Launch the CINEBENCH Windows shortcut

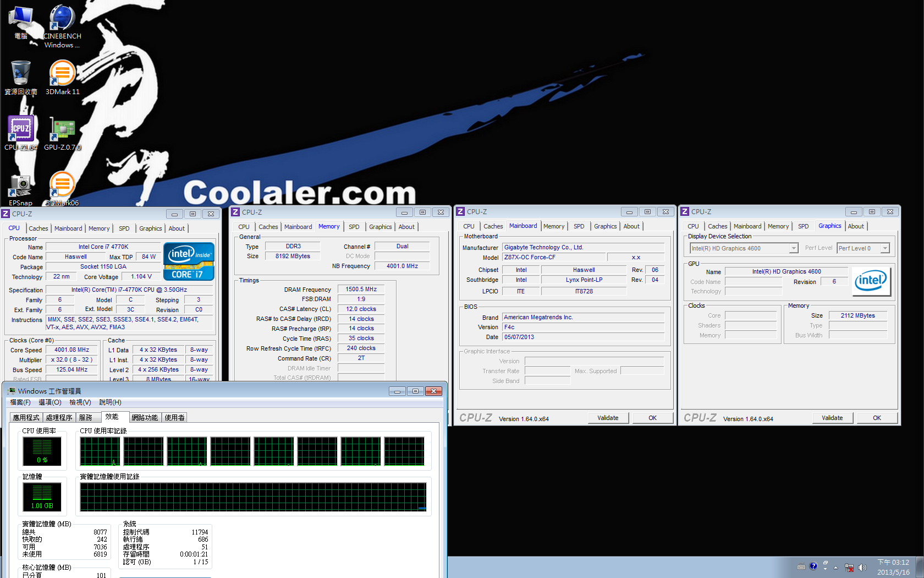[x=62, y=26]
